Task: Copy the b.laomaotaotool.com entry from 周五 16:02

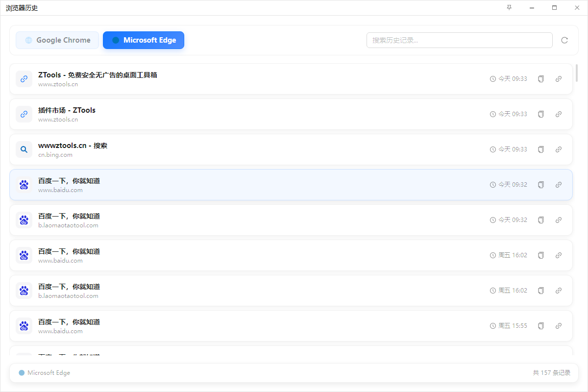Action: [x=541, y=291]
